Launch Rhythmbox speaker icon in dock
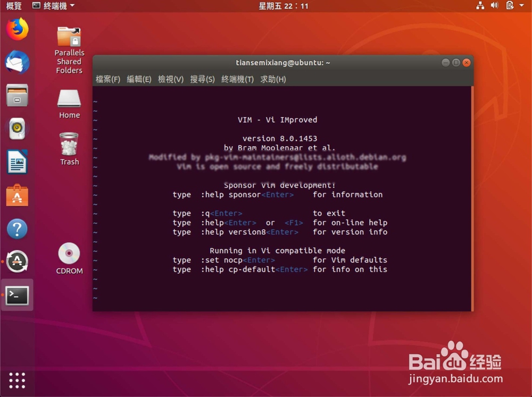This screenshot has width=532, height=397. (x=18, y=129)
